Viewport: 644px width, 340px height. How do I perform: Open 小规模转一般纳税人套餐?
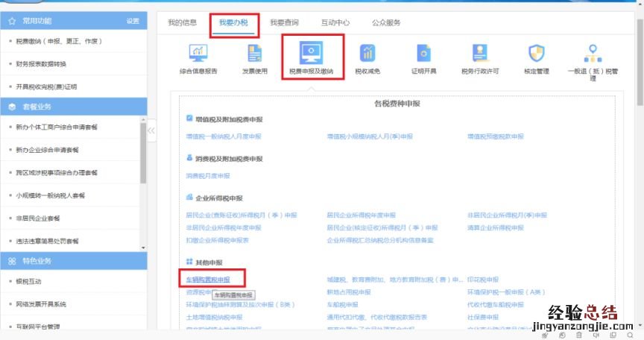pos(50,195)
